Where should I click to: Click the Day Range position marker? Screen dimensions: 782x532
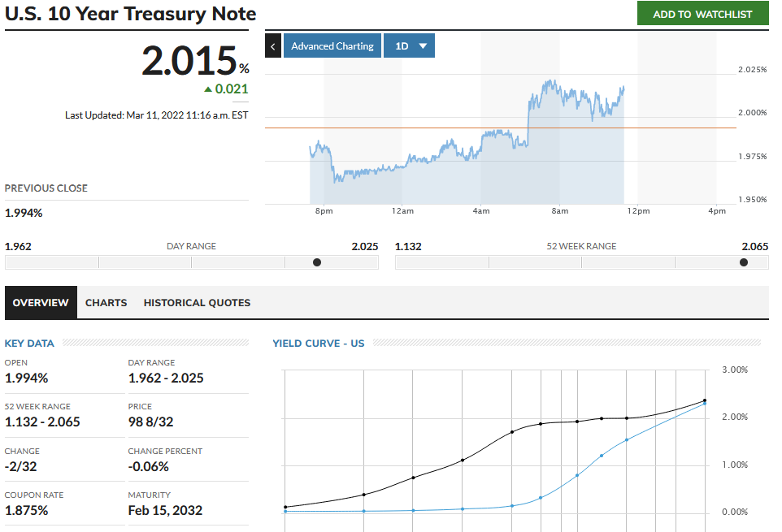pyautogui.click(x=317, y=262)
